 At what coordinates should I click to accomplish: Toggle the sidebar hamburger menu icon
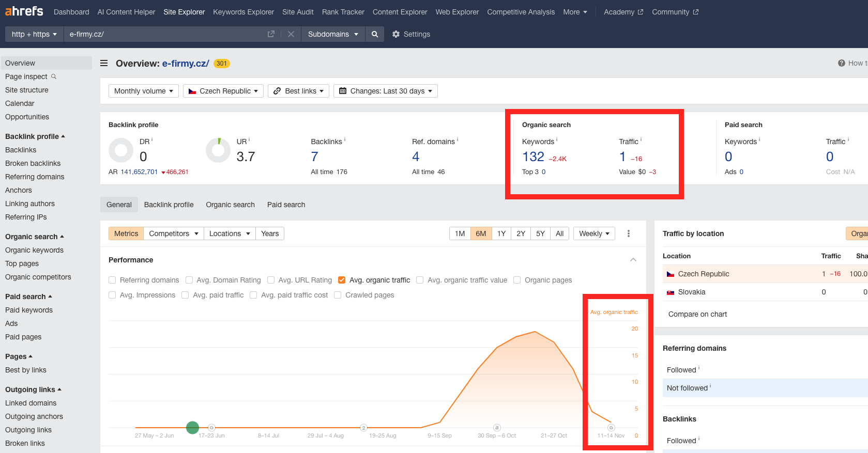tap(104, 63)
